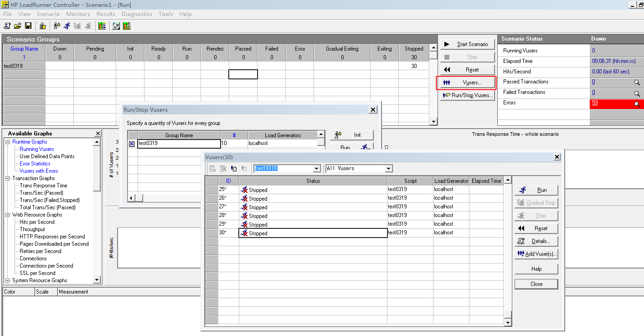The image size is (644, 336).
Task: Click Init in the Run/Stop Vusers dialog
Action: tap(351, 135)
